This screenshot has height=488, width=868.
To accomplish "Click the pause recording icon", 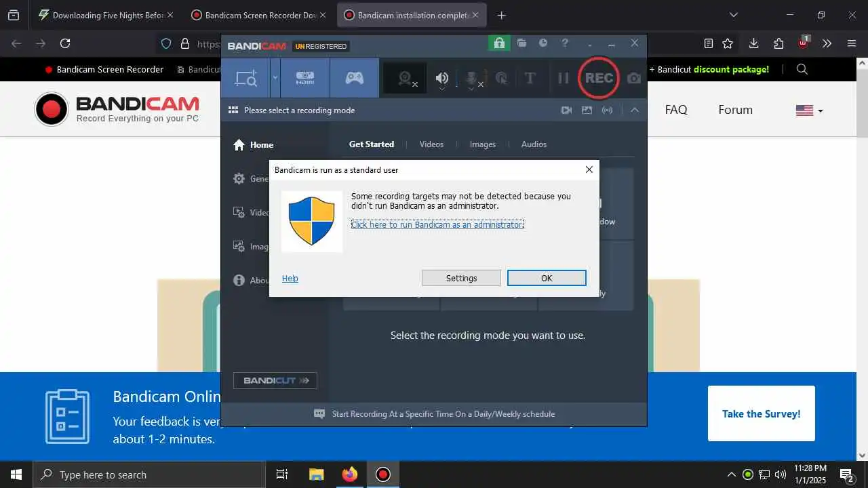I will [563, 78].
